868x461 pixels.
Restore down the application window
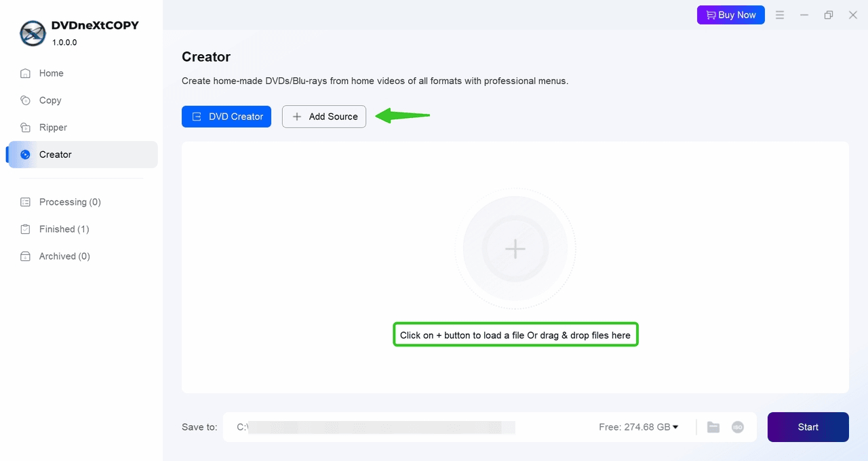829,15
